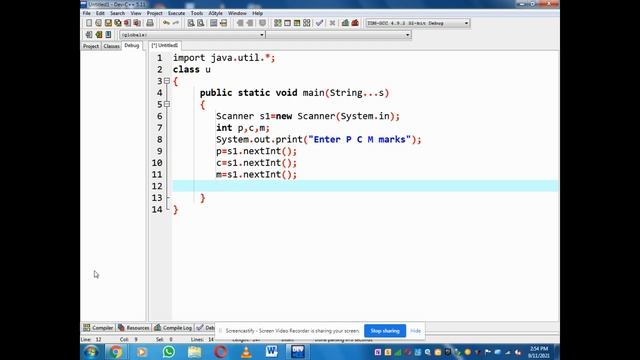The height and width of the screenshot is (360, 640).
Task: Click the Dev-C++ taskbar icon
Action: 298,351
